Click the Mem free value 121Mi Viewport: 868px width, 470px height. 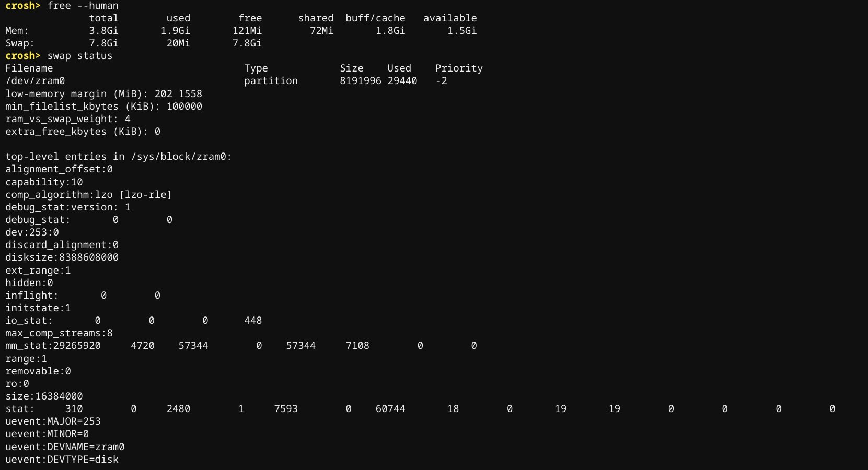click(x=247, y=31)
